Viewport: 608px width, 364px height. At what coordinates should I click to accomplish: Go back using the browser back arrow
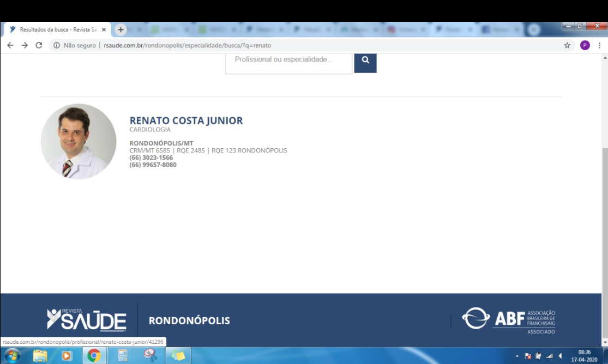point(10,46)
